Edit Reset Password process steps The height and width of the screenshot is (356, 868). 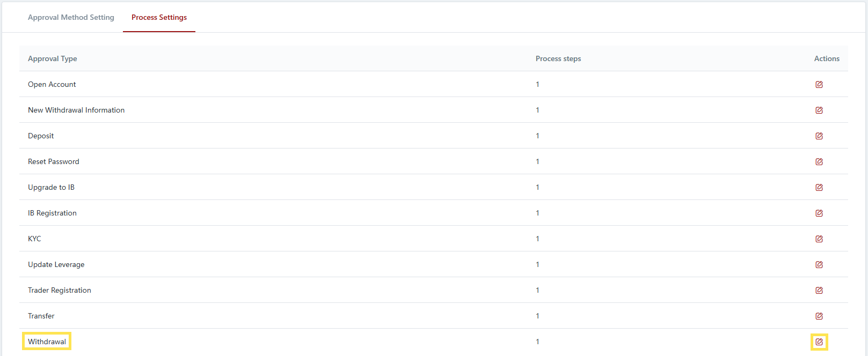pos(819,162)
